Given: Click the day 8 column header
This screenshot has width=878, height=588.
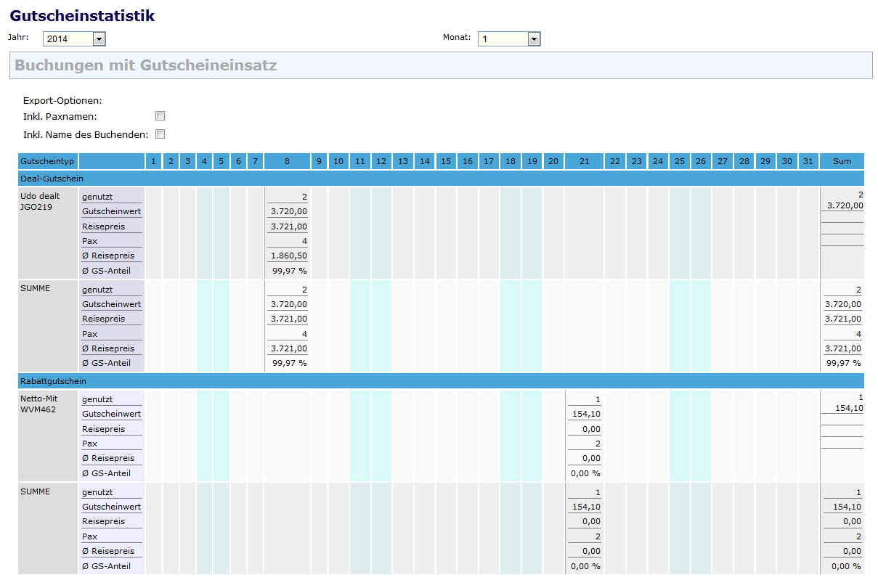Looking at the screenshot, I should [x=287, y=161].
